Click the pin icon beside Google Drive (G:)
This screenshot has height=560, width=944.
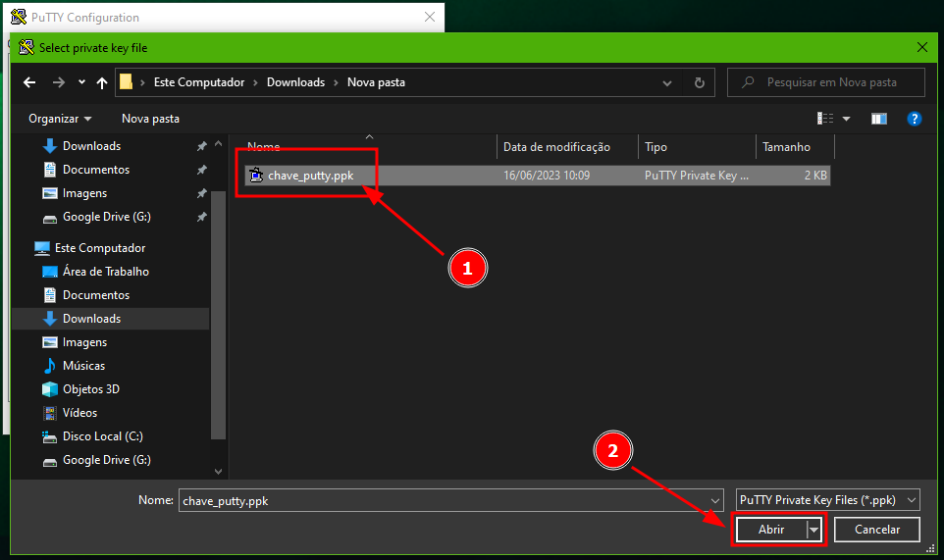click(202, 217)
